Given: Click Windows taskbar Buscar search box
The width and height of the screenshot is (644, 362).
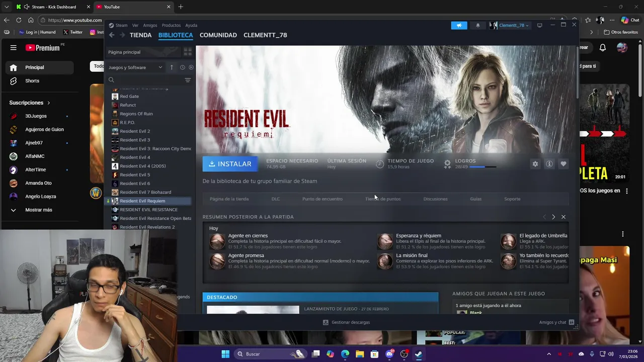Looking at the screenshot, I should [x=270, y=354].
